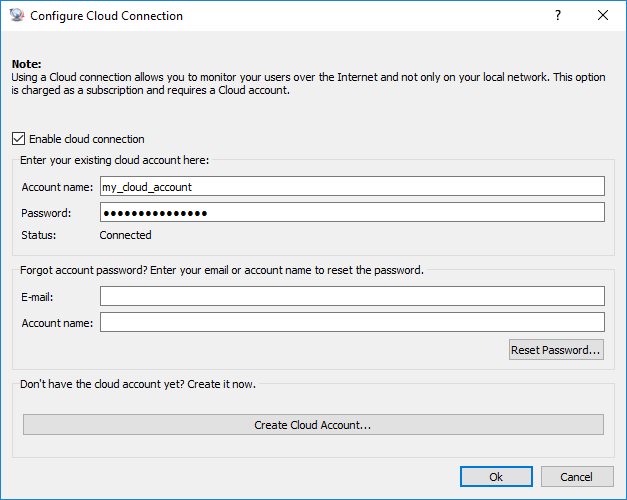Confirm the dialog with Ok
627x500 pixels.
pos(496,477)
